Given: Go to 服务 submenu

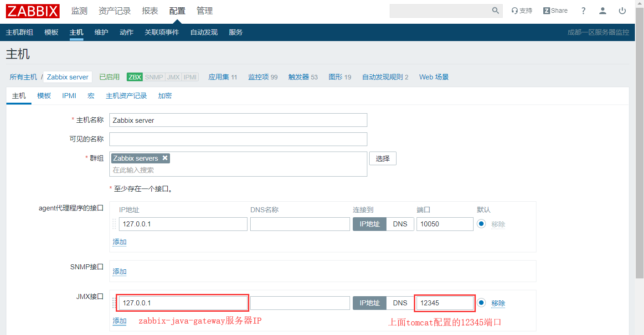Looking at the screenshot, I should [x=236, y=32].
